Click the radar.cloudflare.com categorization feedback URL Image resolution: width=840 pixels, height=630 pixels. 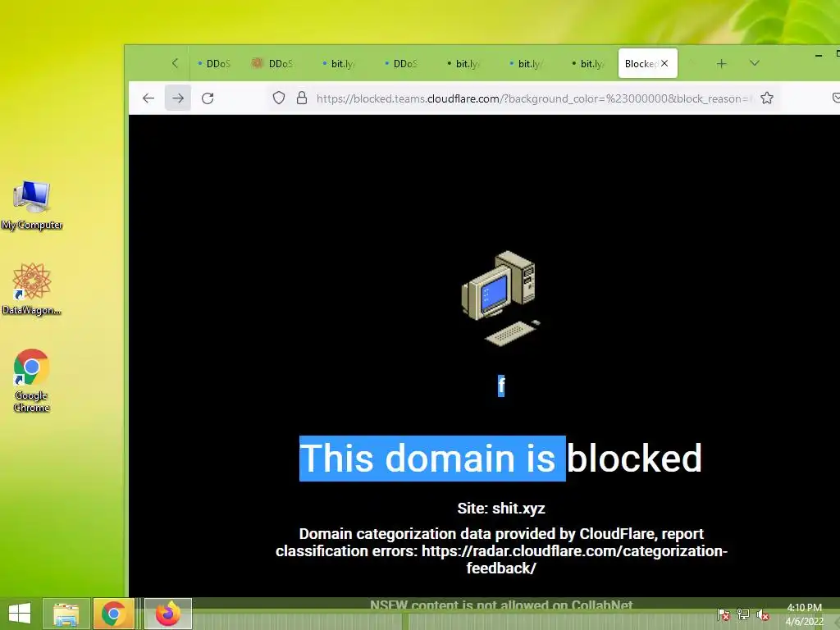pyautogui.click(x=573, y=559)
